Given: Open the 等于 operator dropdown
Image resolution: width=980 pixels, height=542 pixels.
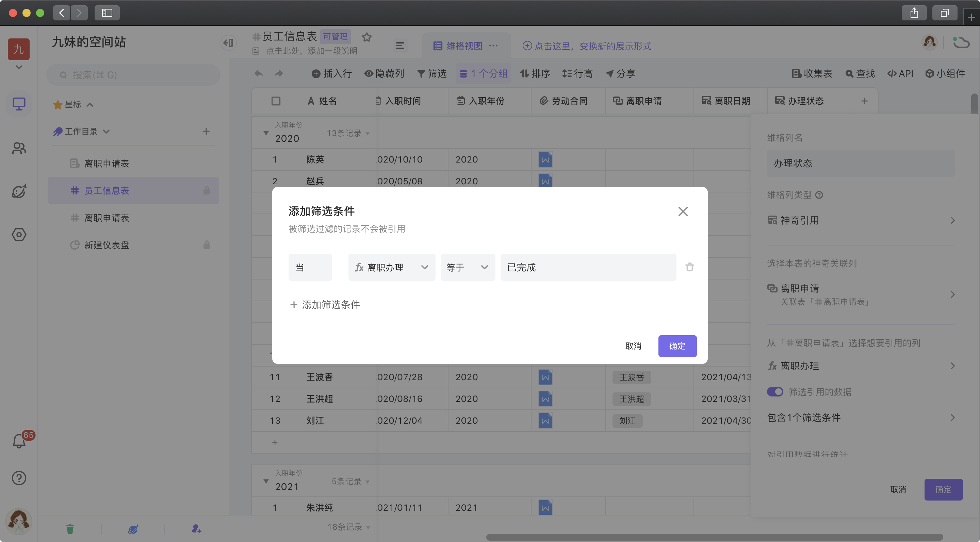Looking at the screenshot, I should [x=468, y=267].
